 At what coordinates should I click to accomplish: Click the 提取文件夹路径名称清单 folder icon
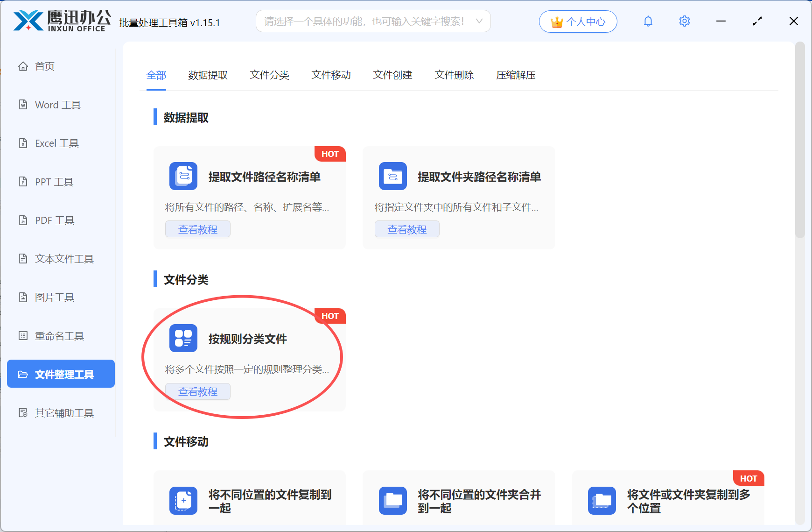393,176
